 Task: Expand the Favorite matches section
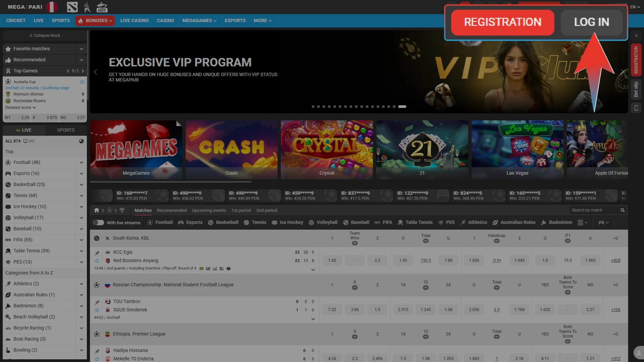pos(81,49)
